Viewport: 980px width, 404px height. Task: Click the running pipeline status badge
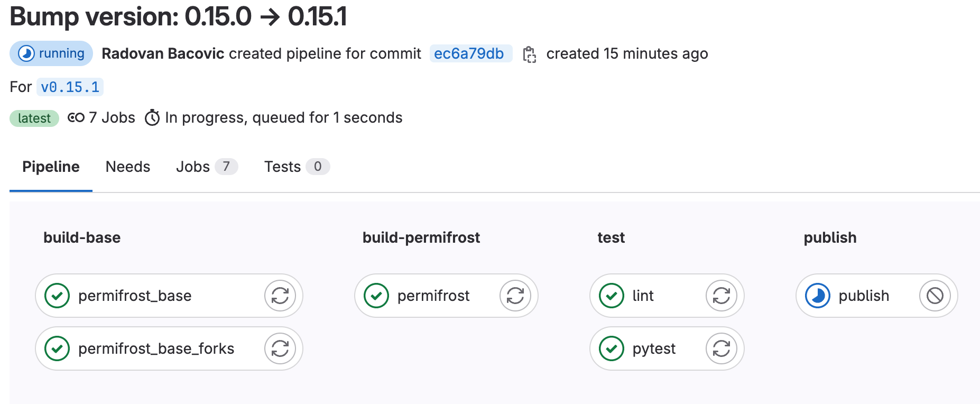51,53
